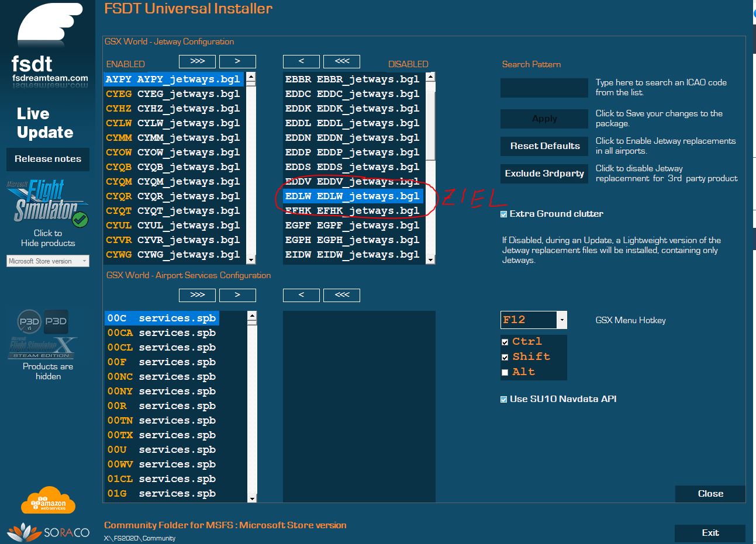Select 00C services.spb entry
Image resolution: width=756 pixels, height=544 pixels.
coord(162,318)
